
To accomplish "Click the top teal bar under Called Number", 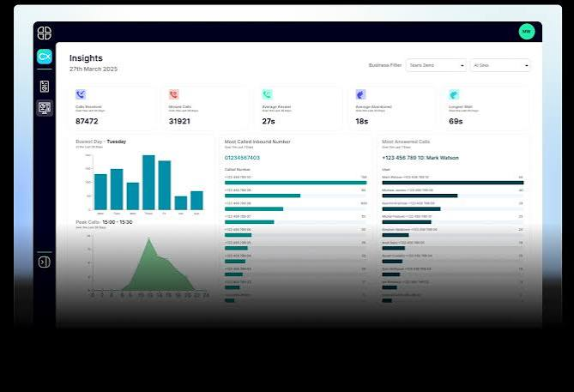I will [295, 183].
